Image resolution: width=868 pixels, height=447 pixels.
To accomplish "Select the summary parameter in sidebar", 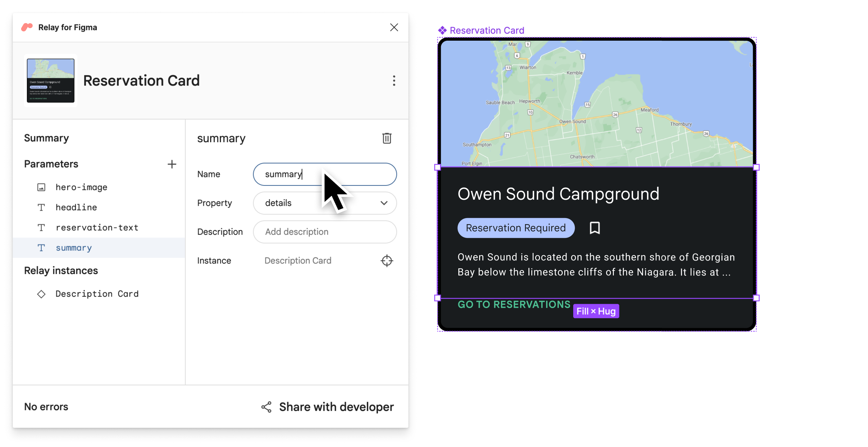I will coord(73,248).
